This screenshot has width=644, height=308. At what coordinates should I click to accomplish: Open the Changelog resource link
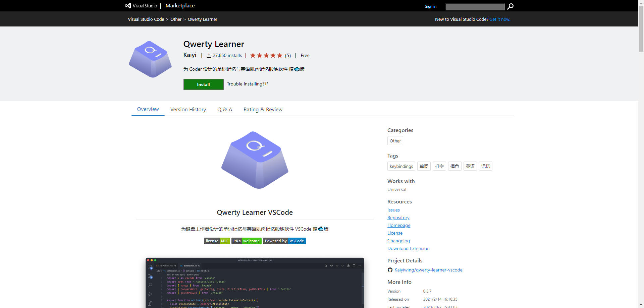(x=398, y=241)
